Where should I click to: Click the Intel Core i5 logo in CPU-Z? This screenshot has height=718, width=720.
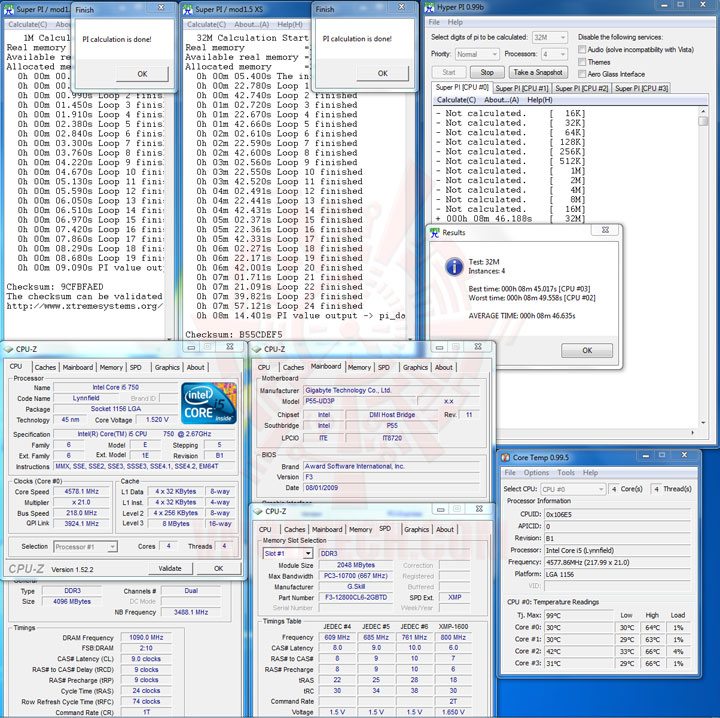209,403
